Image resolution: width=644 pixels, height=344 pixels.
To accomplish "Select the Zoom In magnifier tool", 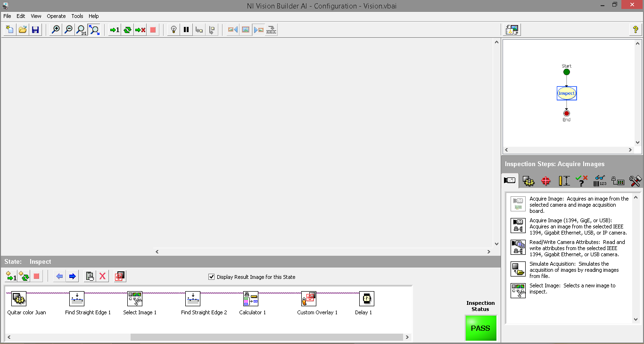I will pos(56,30).
